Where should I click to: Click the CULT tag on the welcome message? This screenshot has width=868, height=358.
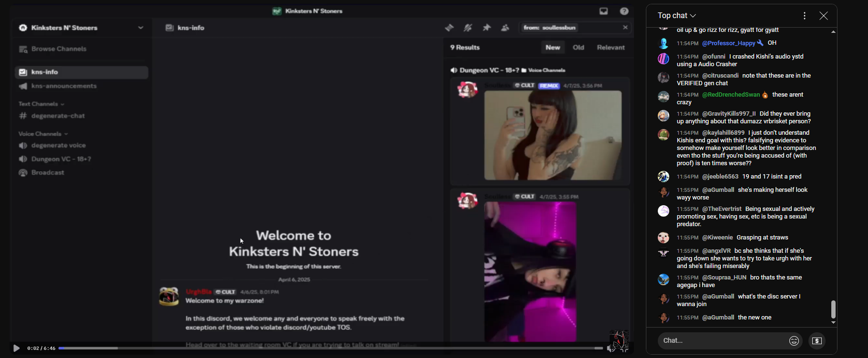(225, 292)
